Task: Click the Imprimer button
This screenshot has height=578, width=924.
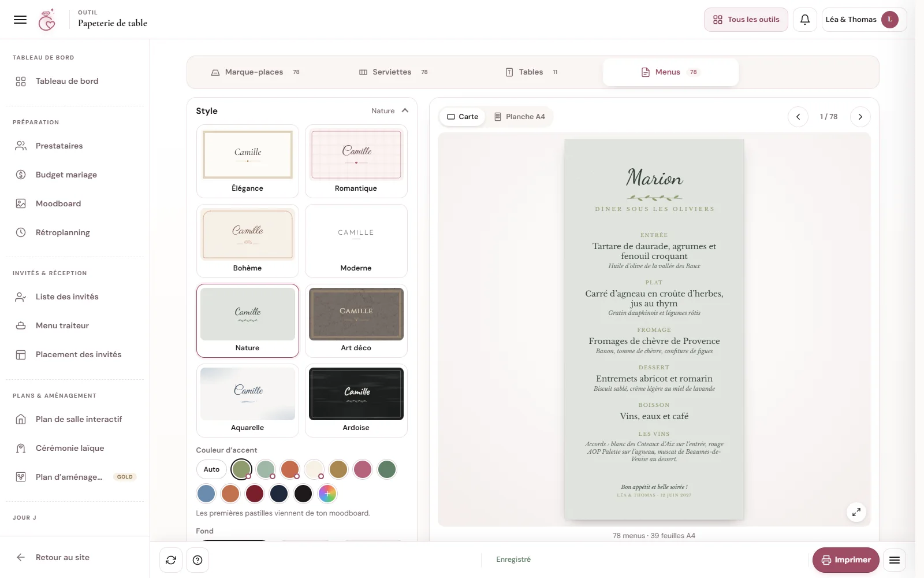Action: 845,560
